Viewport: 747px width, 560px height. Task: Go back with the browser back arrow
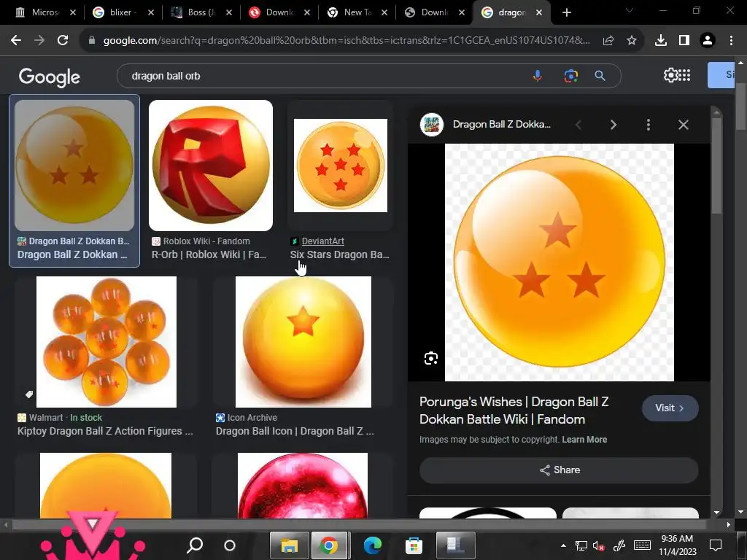pos(16,41)
